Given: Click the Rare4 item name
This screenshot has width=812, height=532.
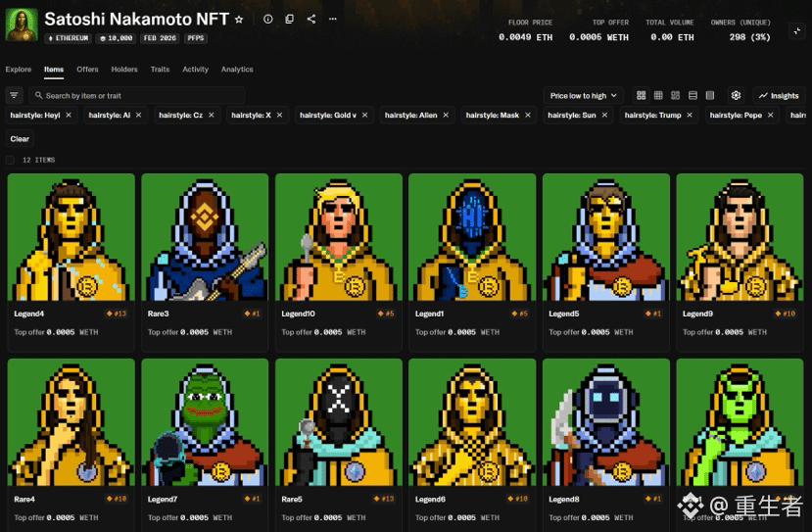Looking at the screenshot, I should point(24,500).
